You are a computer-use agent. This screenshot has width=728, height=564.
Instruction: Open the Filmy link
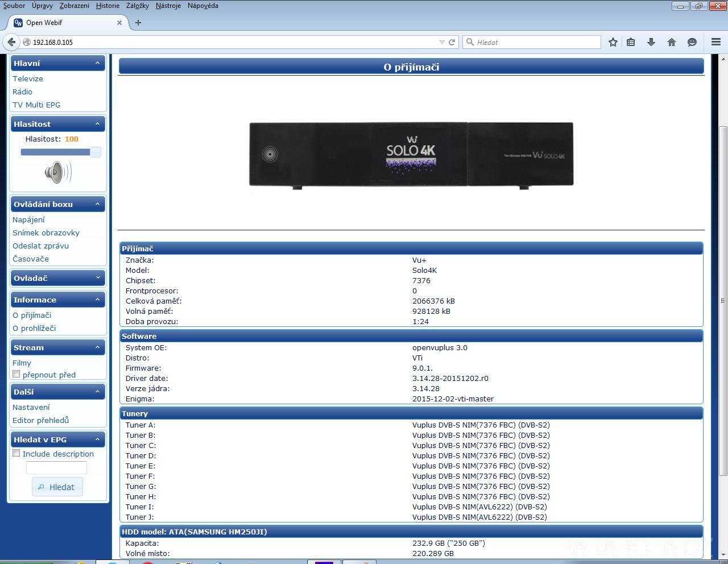22,363
